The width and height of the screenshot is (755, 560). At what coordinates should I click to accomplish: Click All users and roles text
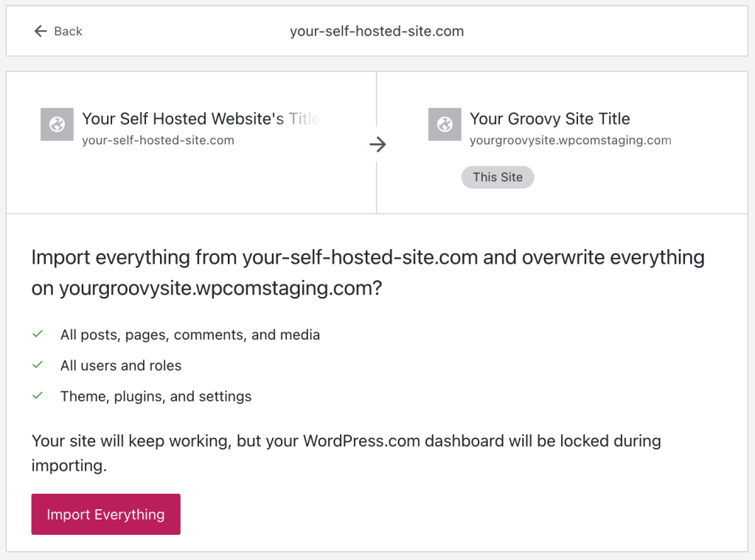point(121,365)
